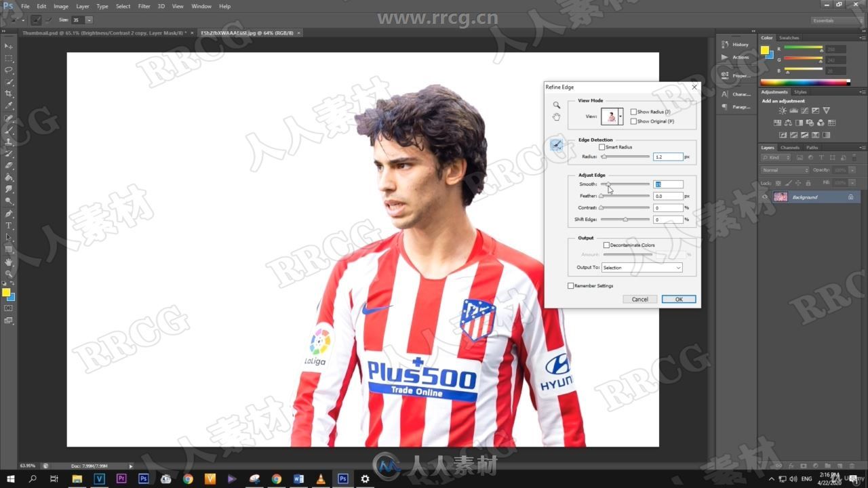Select the Lasso tool
This screenshot has height=488, width=868.
[9, 70]
